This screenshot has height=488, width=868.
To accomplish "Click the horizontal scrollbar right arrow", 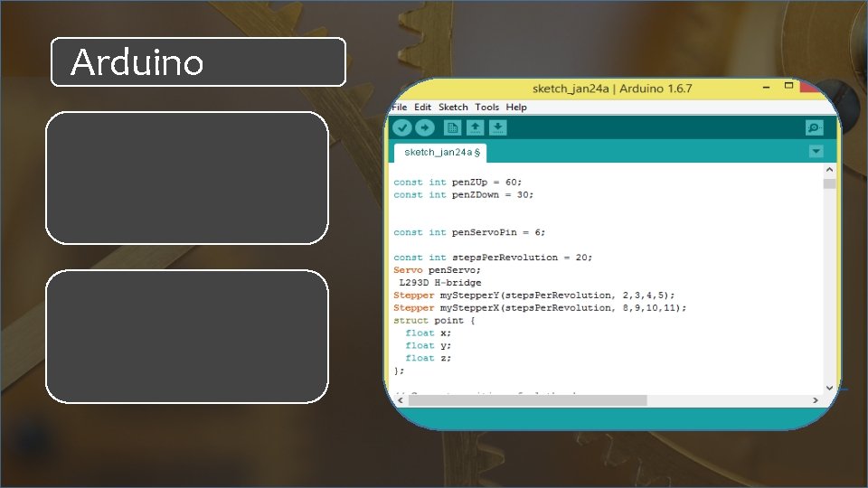I will click(x=815, y=400).
